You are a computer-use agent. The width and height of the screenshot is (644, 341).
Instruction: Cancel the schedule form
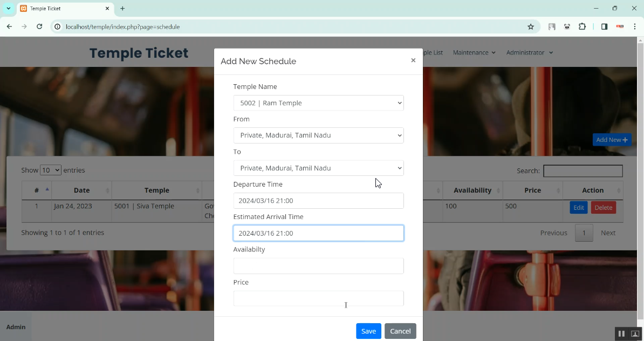tap(400, 331)
